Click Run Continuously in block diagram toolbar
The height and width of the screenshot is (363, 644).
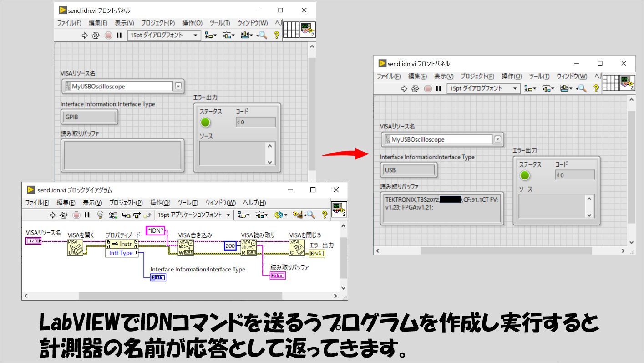pyautogui.click(x=64, y=215)
